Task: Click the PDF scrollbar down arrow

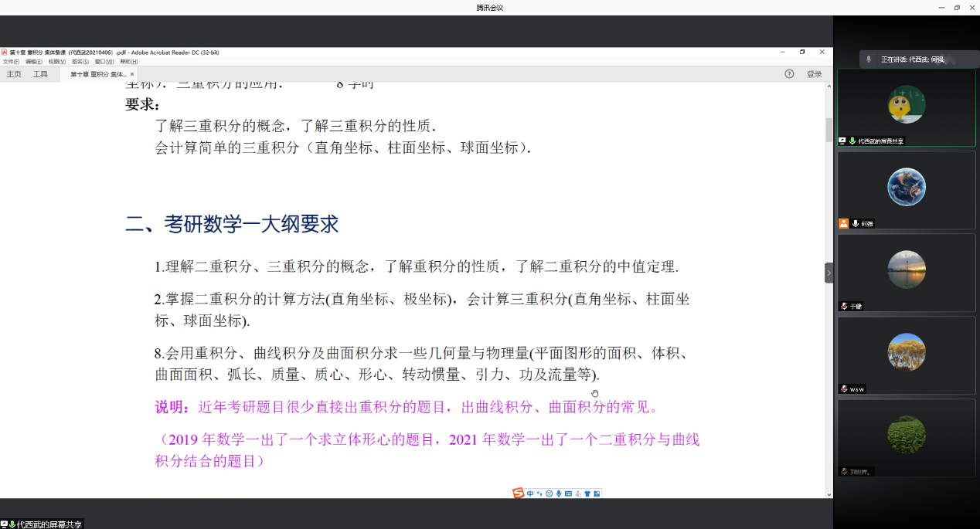Action: pyautogui.click(x=829, y=494)
